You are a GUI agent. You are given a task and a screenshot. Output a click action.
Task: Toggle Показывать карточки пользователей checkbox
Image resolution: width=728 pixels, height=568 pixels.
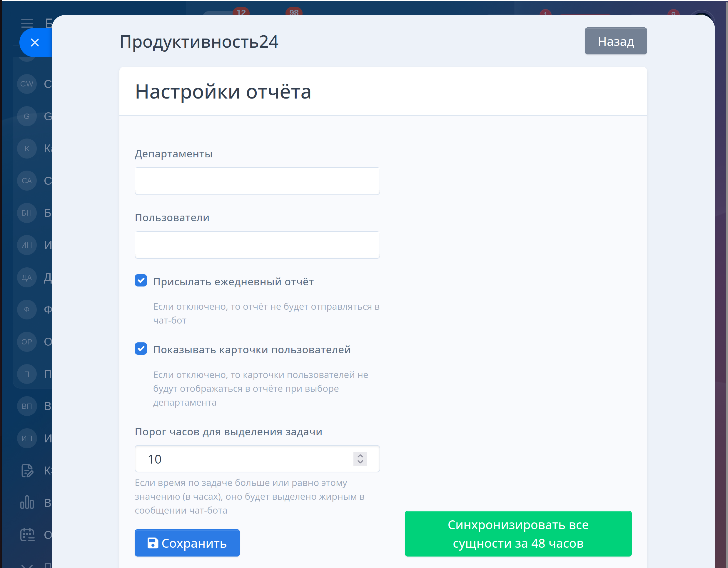(x=141, y=349)
